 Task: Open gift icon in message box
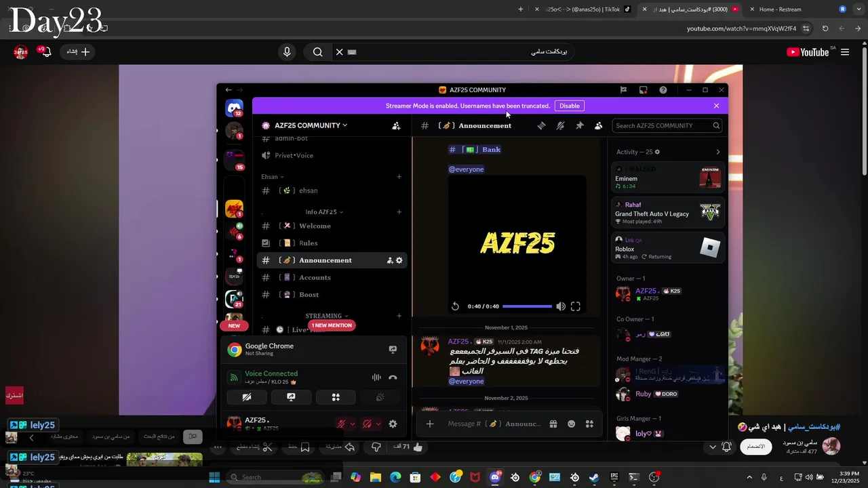[x=553, y=424]
